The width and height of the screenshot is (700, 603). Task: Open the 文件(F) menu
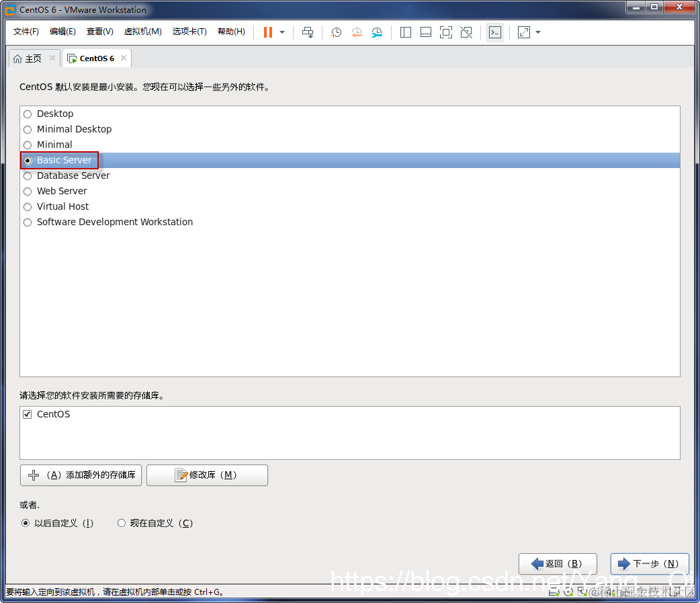point(26,32)
